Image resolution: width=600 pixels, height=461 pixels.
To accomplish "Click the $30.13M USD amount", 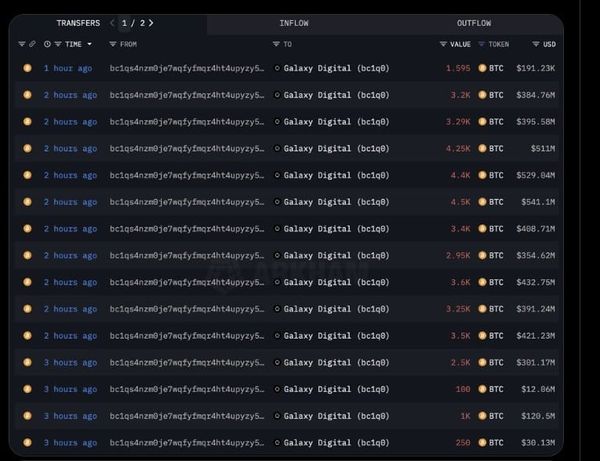I will (x=538, y=443).
